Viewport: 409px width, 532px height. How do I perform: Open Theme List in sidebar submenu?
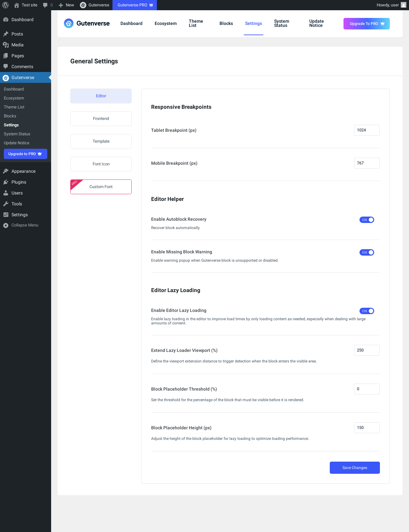[14, 107]
